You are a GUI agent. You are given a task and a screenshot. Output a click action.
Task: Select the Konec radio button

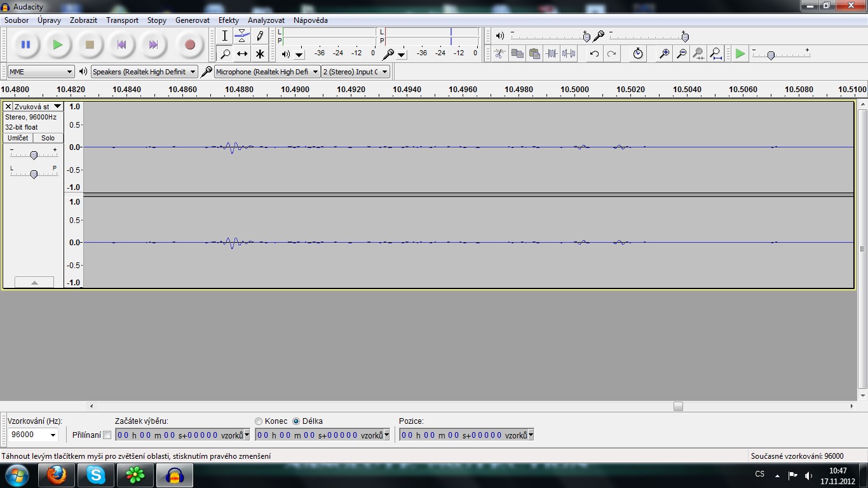(x=259, y=421)
